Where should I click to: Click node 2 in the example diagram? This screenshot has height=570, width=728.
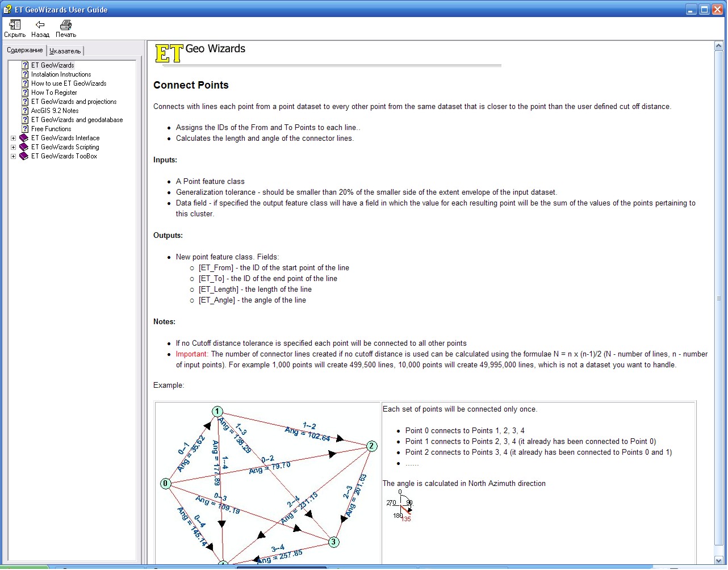click(x=371, y=446)
